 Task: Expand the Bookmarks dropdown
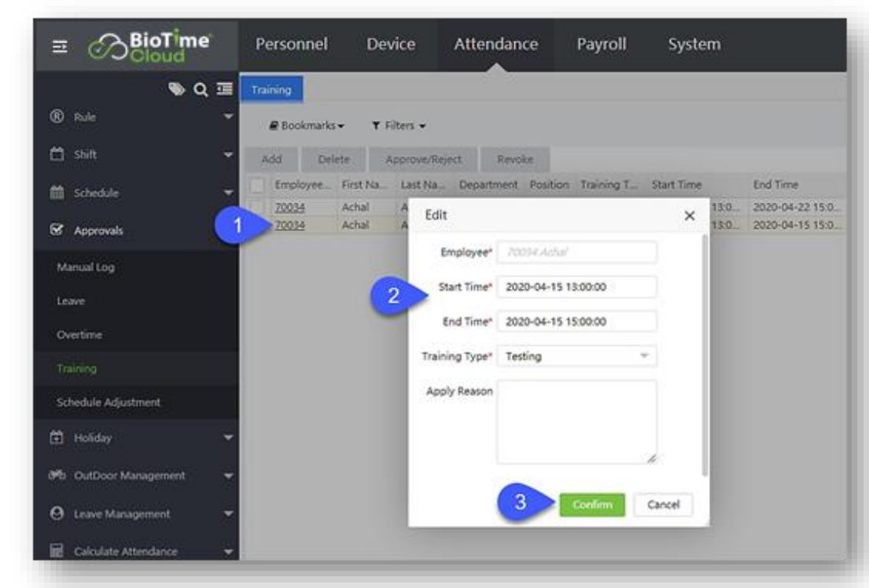pos(295,124)
